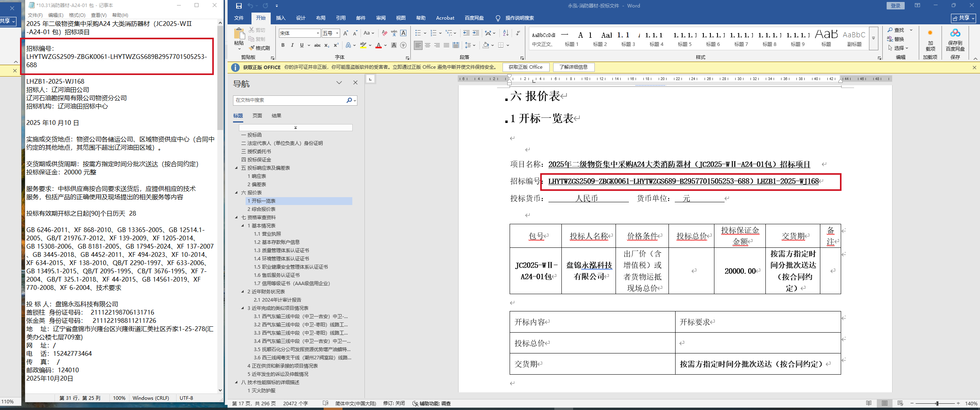Click the 获取正版 Office button
This screenshot has height=410, width=980.
tap(525, 67)
